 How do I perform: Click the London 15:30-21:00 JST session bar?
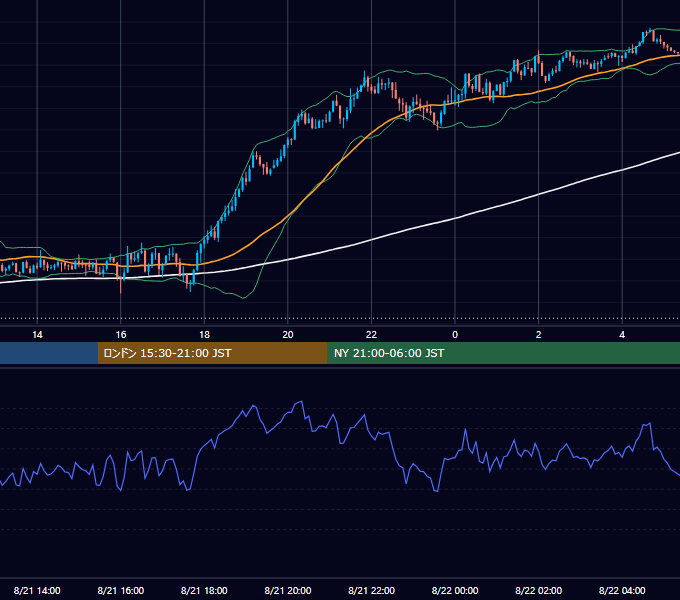[x=212, y=353]
